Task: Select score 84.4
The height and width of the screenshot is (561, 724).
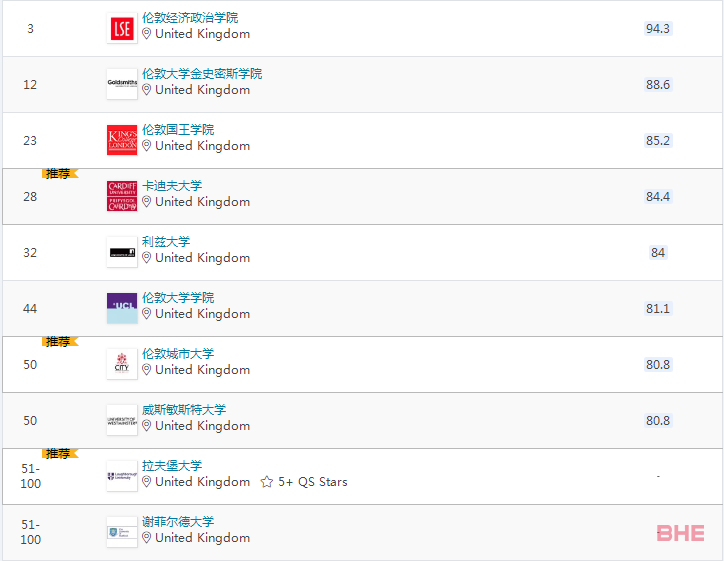Action: point(658,197)
